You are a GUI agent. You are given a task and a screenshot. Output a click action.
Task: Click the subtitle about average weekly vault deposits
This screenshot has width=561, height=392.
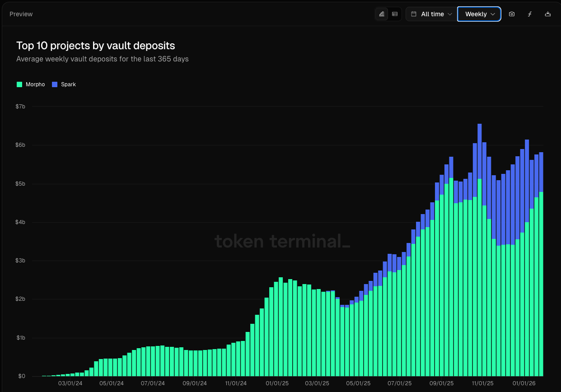pos(102,59)
